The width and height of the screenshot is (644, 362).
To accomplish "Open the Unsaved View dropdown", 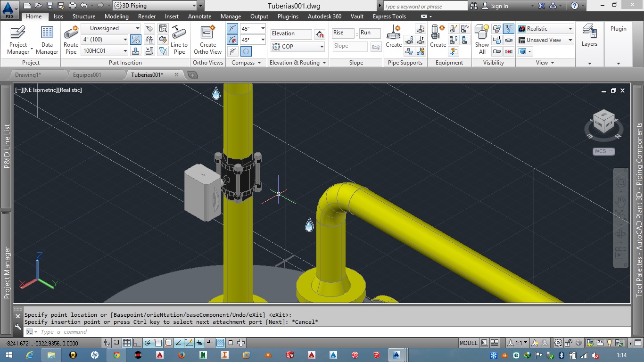I will click(545, 40).
